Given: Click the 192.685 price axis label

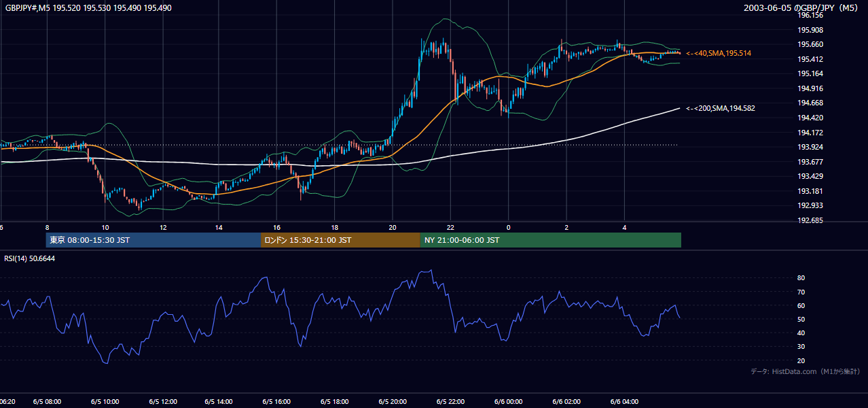Looking at the screenshot, I should pos(810,220).
